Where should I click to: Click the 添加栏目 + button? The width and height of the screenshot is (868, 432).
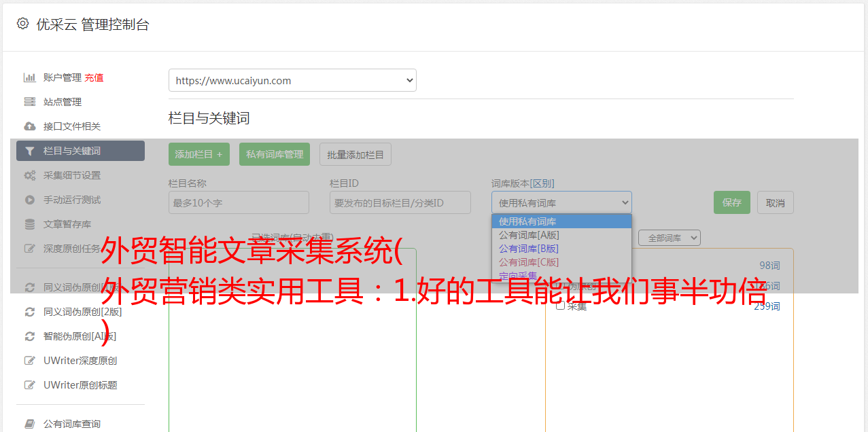199,154
